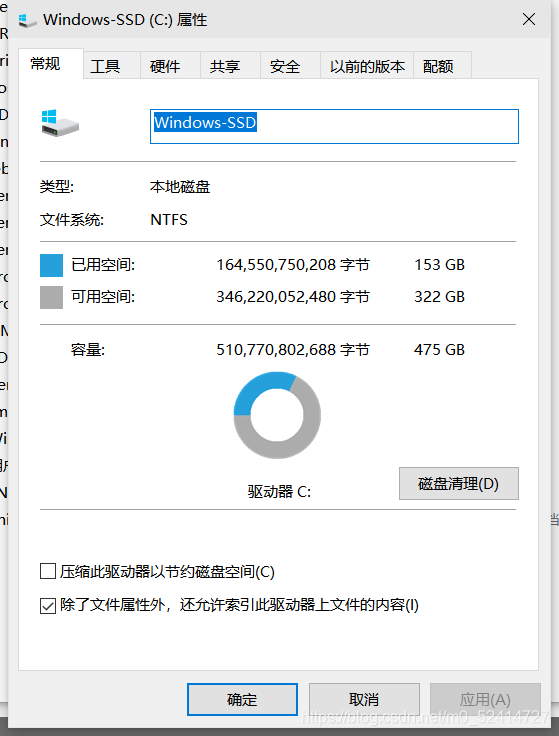
Task: Click the blue 已用空间 color swatch
Action: (52, 265)
